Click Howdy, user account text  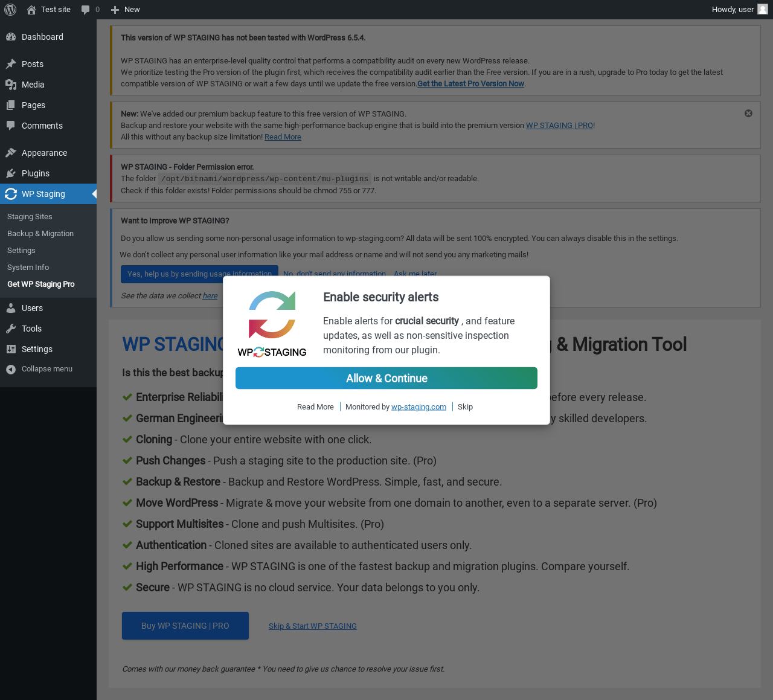pos(733,10)
